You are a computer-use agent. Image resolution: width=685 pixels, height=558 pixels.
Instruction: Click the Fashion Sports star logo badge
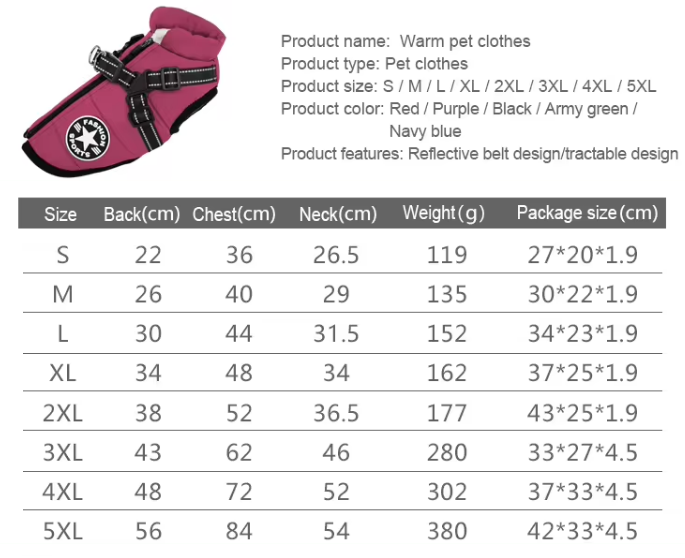coord(88,139)
